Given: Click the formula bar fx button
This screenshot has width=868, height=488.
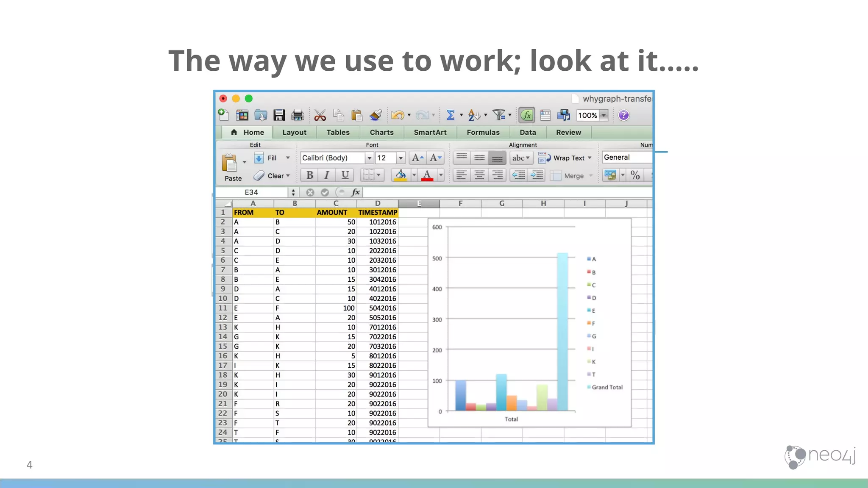Looking at the screenshot, I should click(x=356, y=192).
